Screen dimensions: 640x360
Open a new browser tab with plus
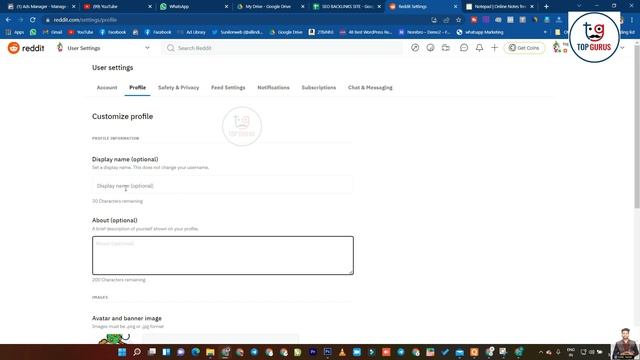[x=546, y=7]
